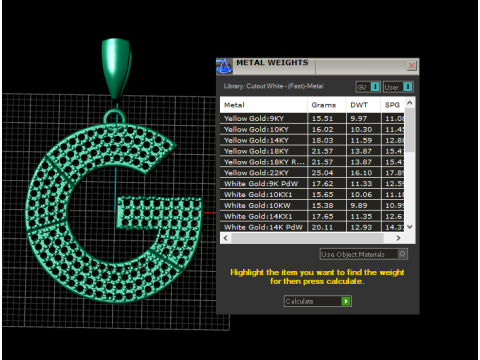This screenshot has height=360, width=480.
Task: Click the 18.03 grams value
Action: [x=322, y=140]
